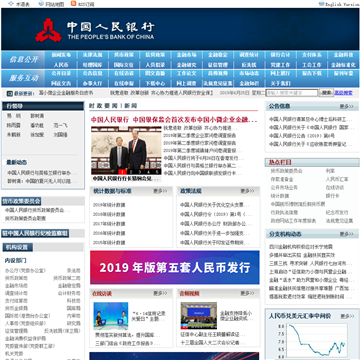Switch the news carousel to slide 2

click(131, 172)
